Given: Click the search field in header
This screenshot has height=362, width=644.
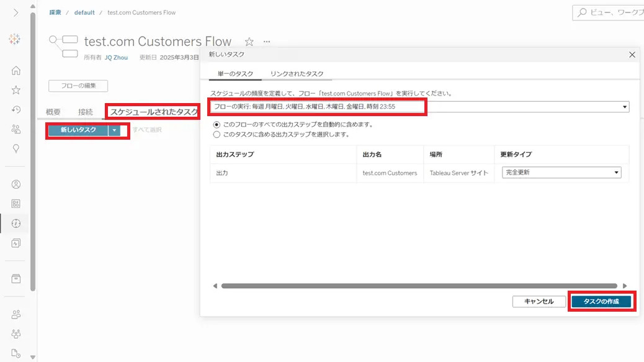Looking at the screenshot, I should (x=608, y=13).
